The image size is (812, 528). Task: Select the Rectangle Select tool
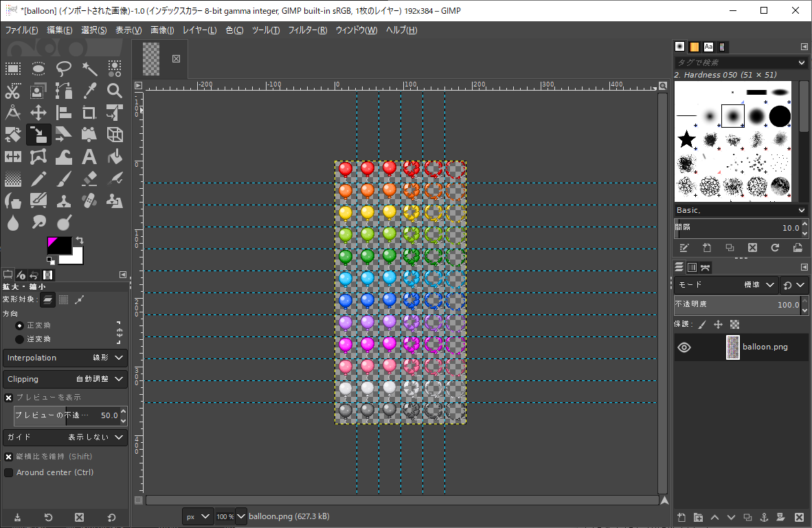13,69
